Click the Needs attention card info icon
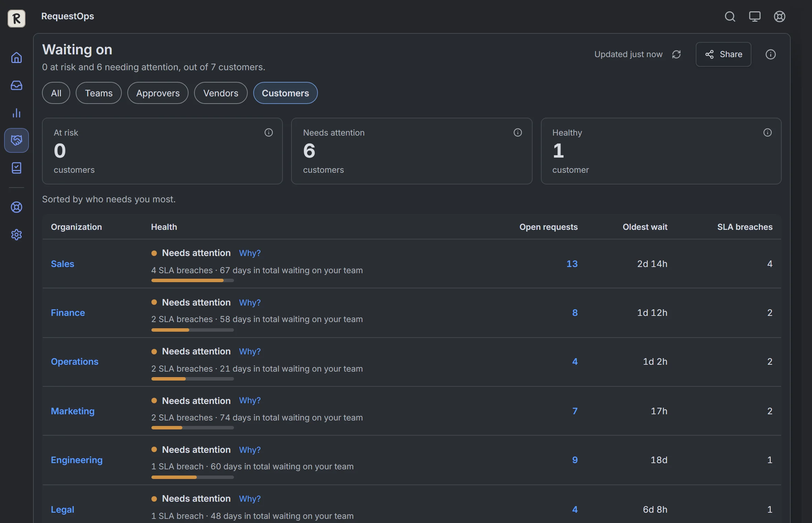Image resolution: width=812 pixels, height=523 pixels. [x=517, y=132]
